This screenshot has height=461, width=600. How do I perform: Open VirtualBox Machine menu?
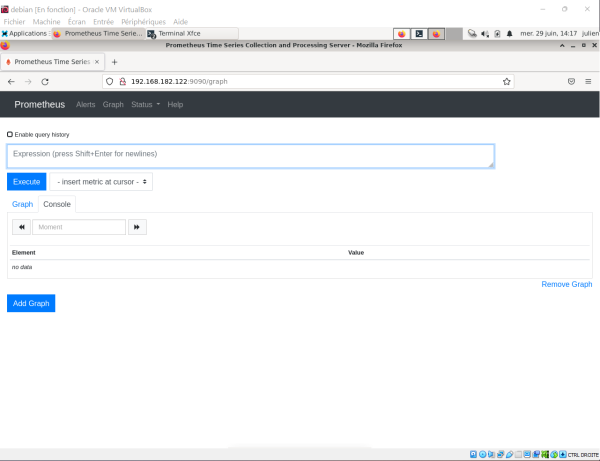point(46,22)
